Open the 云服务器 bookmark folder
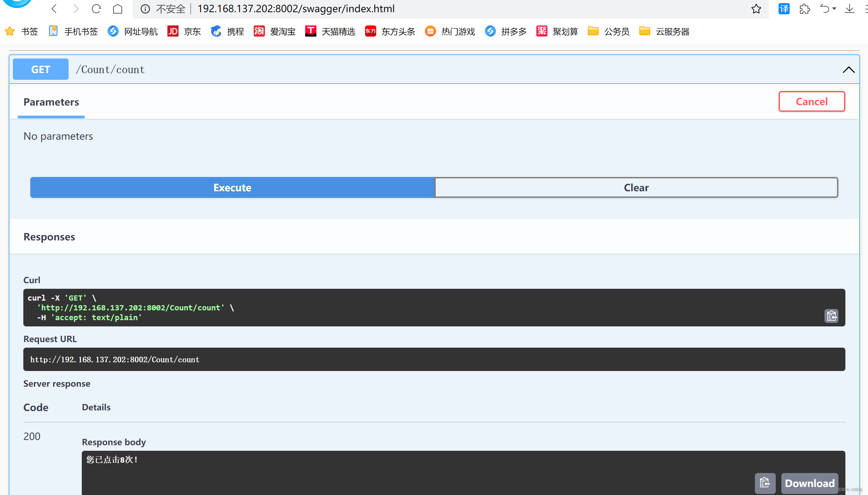The width and height of the screenshot is (868, 495). (x=664, y=31)
